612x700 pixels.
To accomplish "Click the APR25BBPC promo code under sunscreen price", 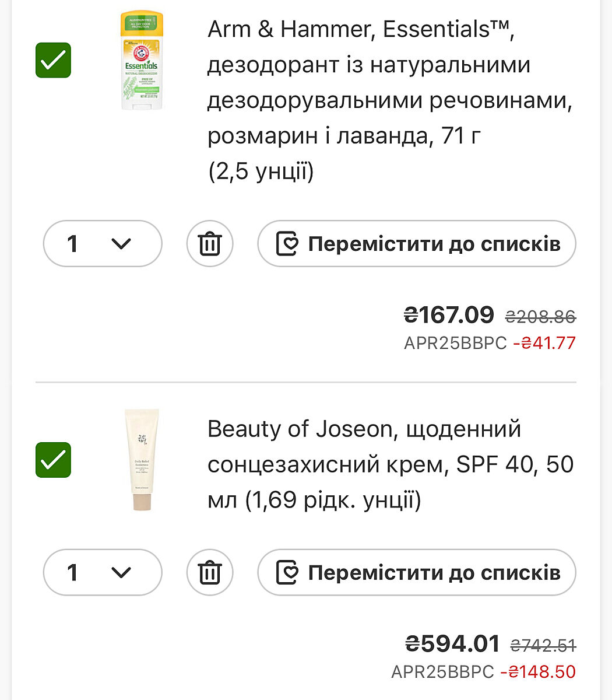I will click(x=442, y=672).
